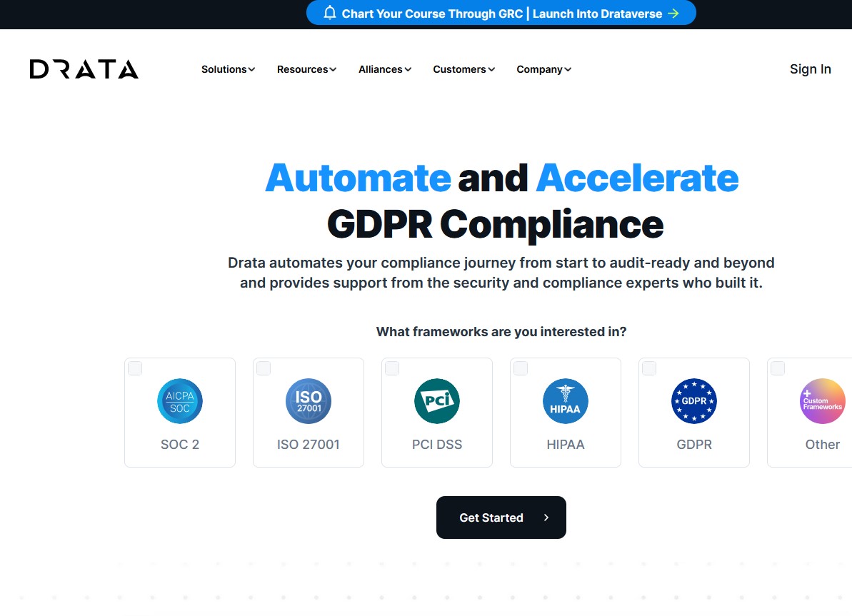Image resolution: width=852 pixels, height=616 pixels.
Task: Click the Other card label
Action: 823,445
